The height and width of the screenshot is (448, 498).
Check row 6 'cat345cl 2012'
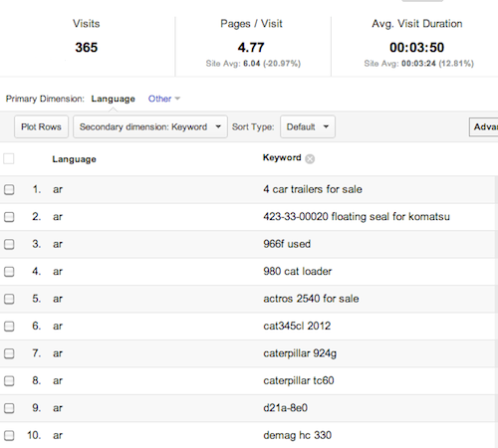(9, 327)
